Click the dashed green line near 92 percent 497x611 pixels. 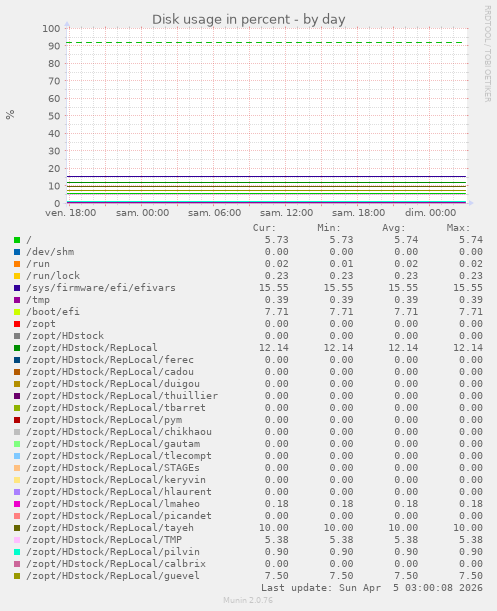pos(265,42)
